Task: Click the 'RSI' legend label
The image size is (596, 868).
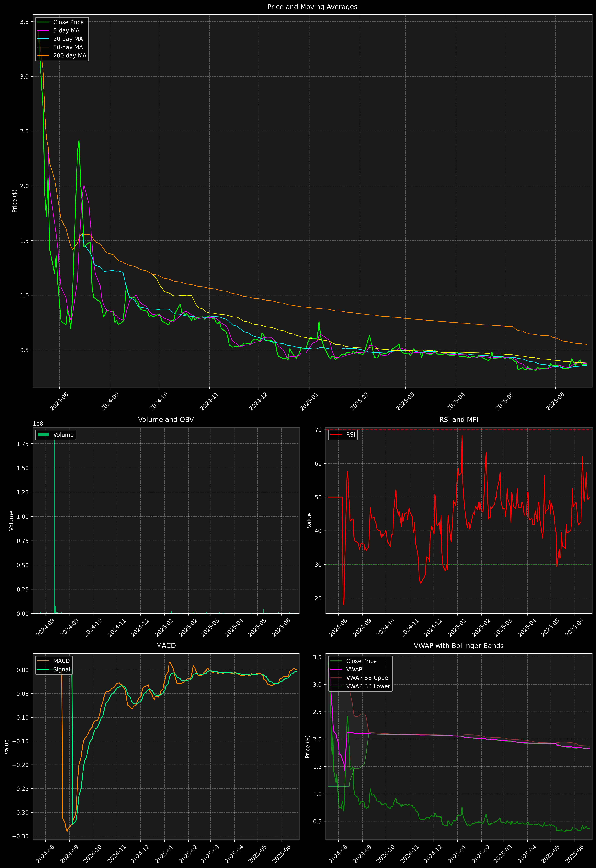Action: coord(351,435)
